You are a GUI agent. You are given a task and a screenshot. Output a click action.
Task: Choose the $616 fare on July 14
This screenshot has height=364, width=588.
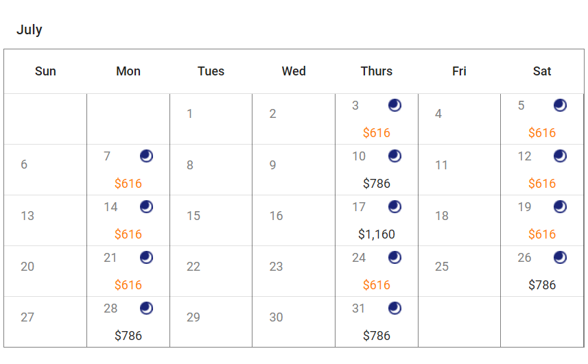coord(128,234)
